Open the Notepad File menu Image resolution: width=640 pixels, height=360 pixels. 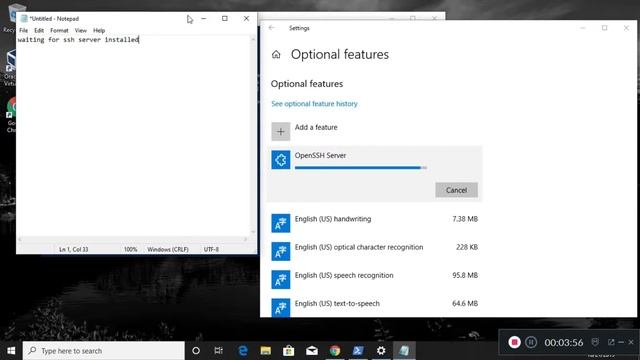24,30
